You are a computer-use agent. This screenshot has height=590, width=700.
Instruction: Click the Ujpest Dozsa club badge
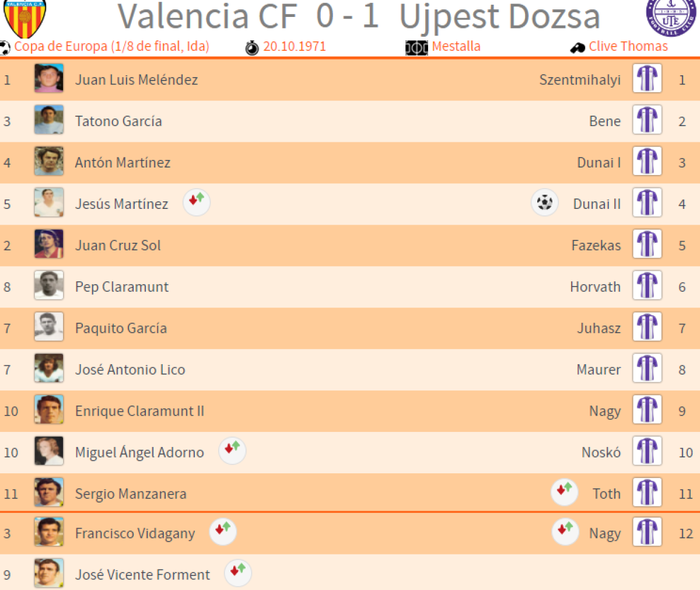click(671, 16)
